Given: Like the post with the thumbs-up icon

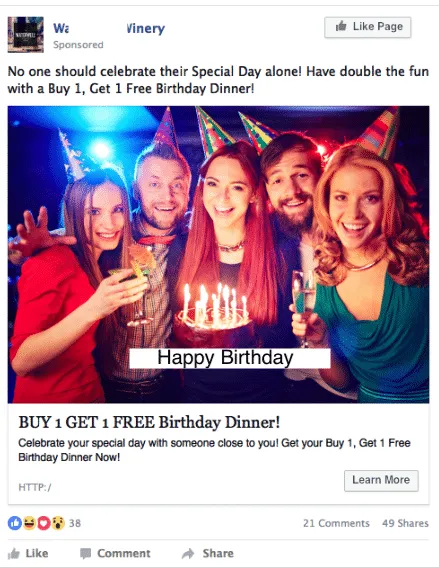Looking at the screenshot, I should tap(14, 554).
